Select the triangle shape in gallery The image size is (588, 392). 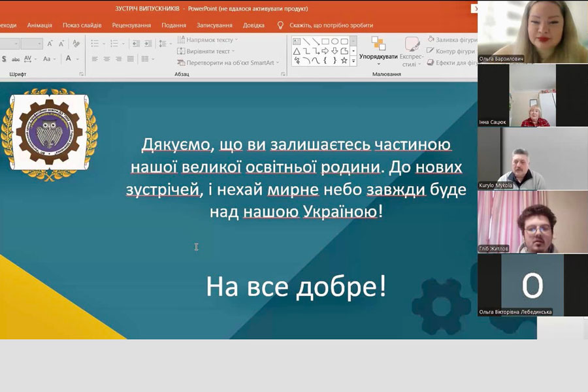pos(297,51)
